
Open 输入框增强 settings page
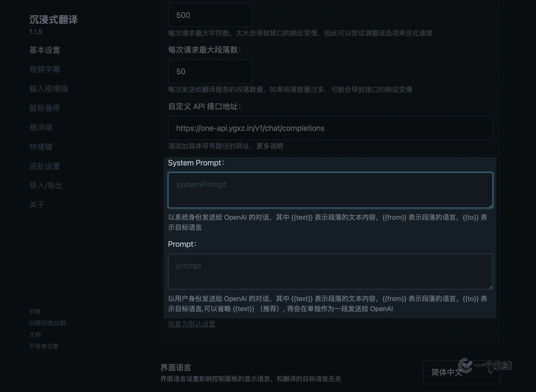pyautogui.click(x=48, y=89)
